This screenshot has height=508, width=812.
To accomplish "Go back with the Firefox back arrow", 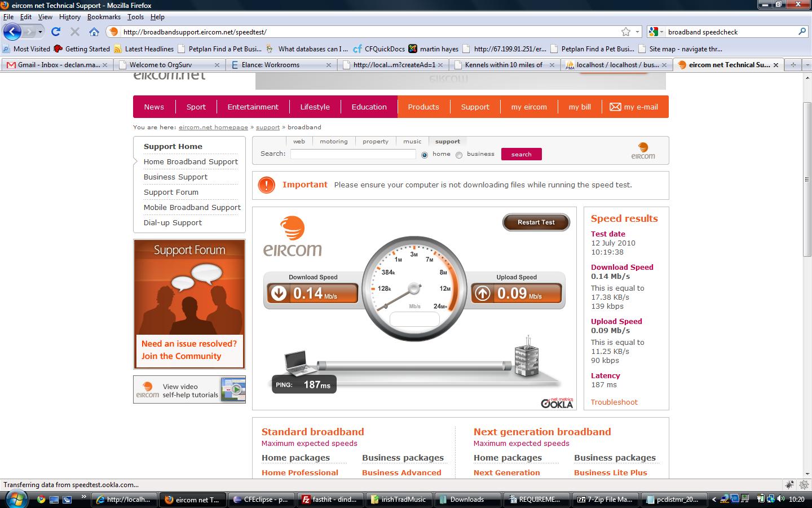I will pyautogui.click(x=12, y=32).
